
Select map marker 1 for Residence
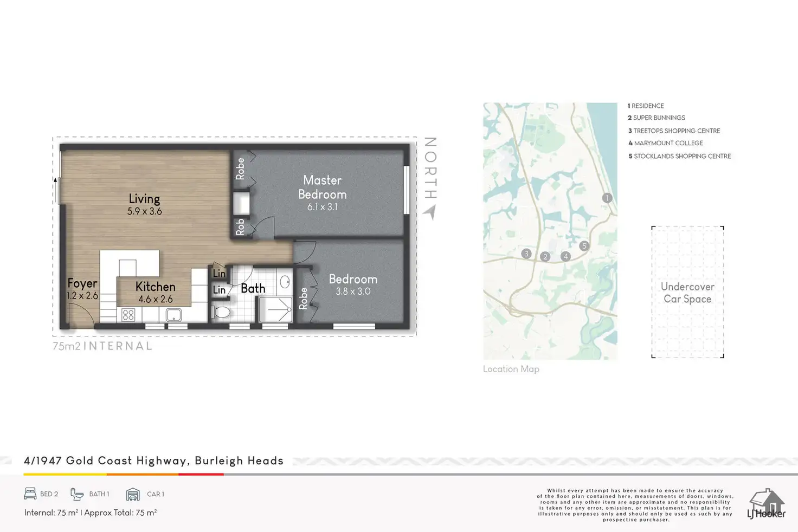pos(607,198)
